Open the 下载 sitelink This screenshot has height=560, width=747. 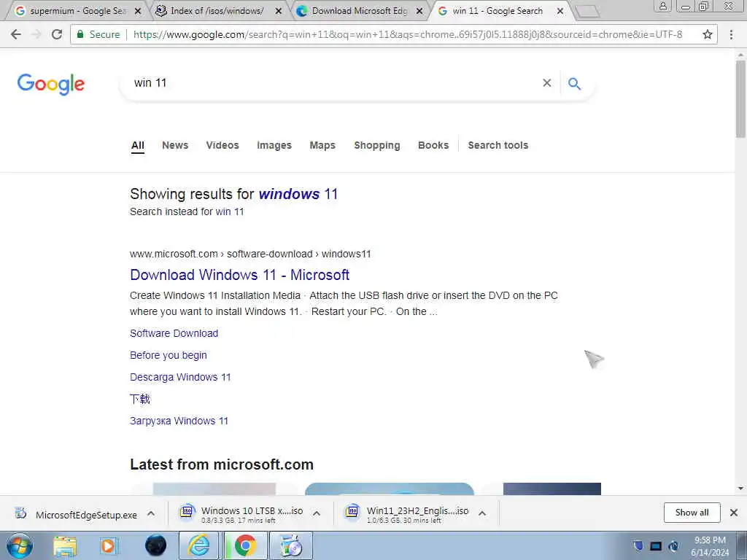(140, 399)
